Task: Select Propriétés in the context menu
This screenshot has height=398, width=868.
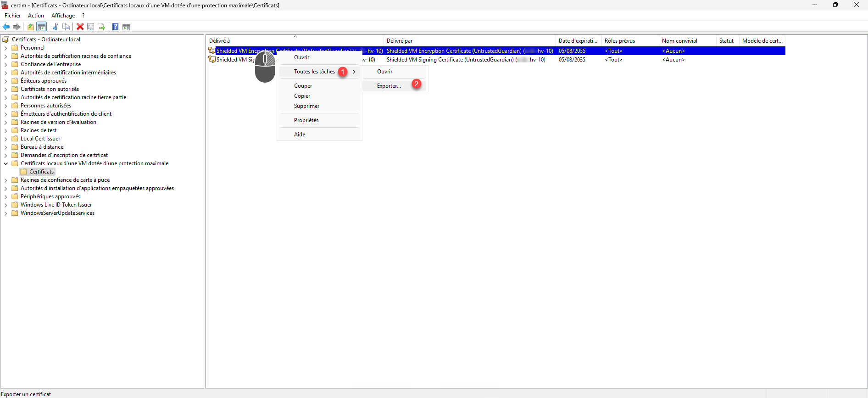Action: pyautogui.click(x=306, y=120)
